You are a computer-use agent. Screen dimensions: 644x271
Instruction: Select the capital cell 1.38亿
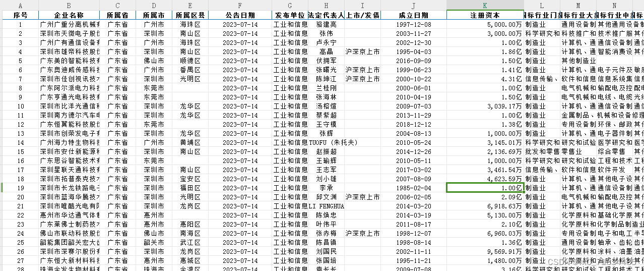tap(485, 124)
